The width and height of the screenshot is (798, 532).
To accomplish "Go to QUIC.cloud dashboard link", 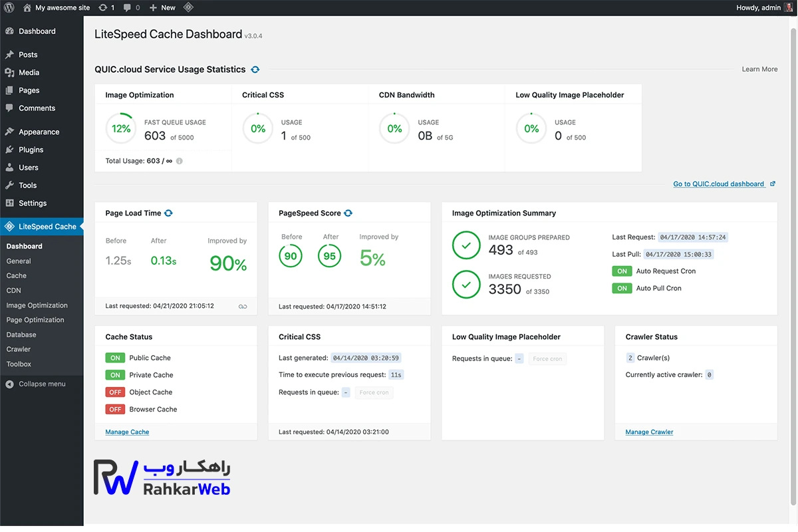I will click(x=718, y=184).
